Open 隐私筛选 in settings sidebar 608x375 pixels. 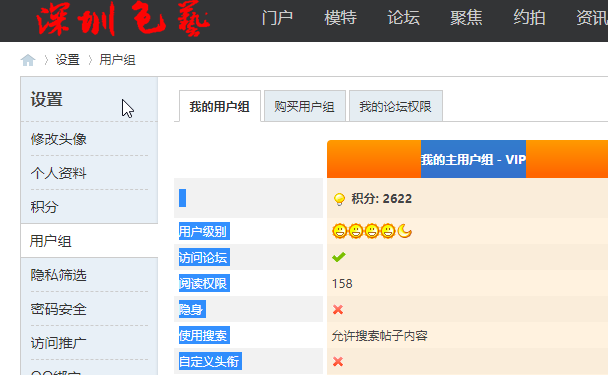click(59, 275)
